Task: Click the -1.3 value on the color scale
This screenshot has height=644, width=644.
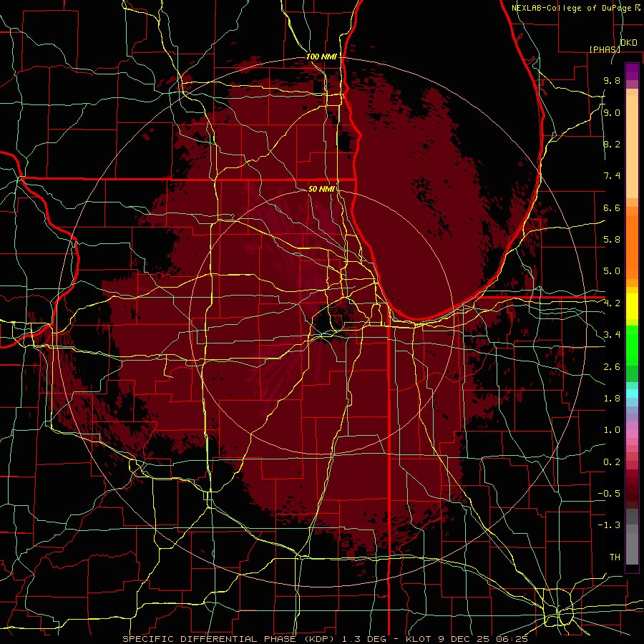Action: (609, 525)
